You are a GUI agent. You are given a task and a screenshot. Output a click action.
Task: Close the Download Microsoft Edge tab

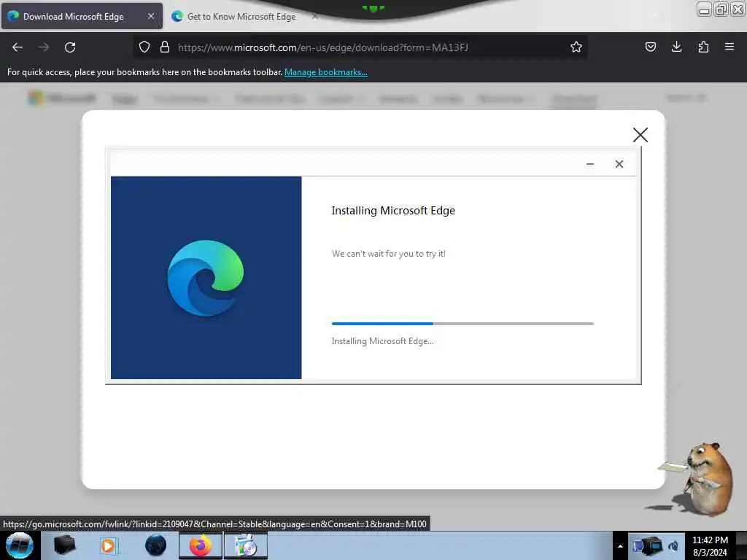coord(150,16)
